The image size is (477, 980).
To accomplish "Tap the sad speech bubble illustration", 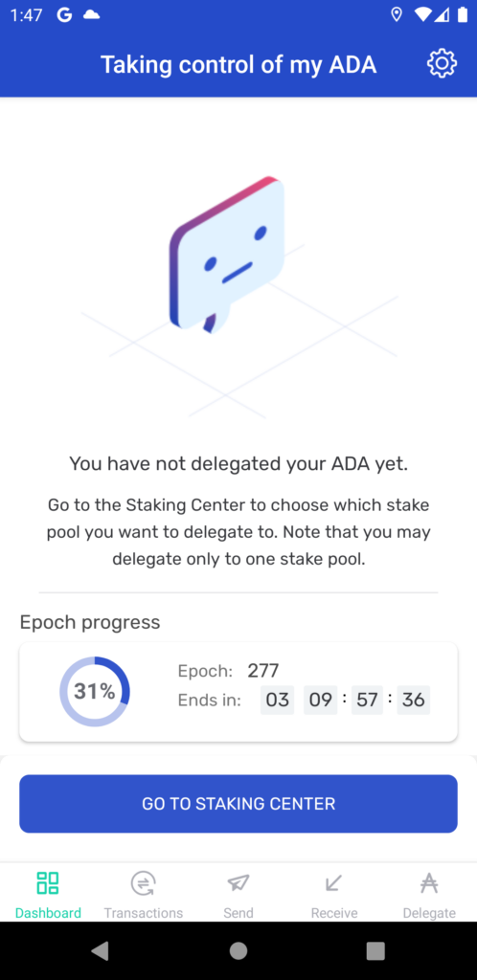I will point(227,255).
